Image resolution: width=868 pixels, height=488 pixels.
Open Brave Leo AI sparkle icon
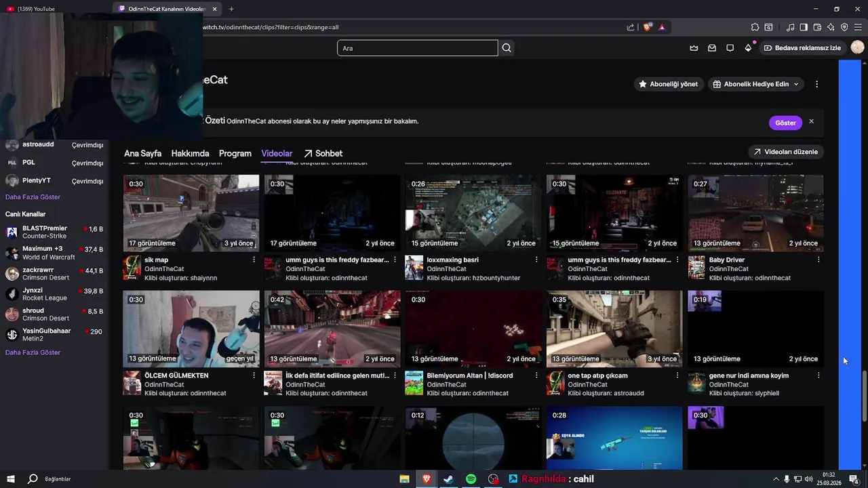click(831, 27)
